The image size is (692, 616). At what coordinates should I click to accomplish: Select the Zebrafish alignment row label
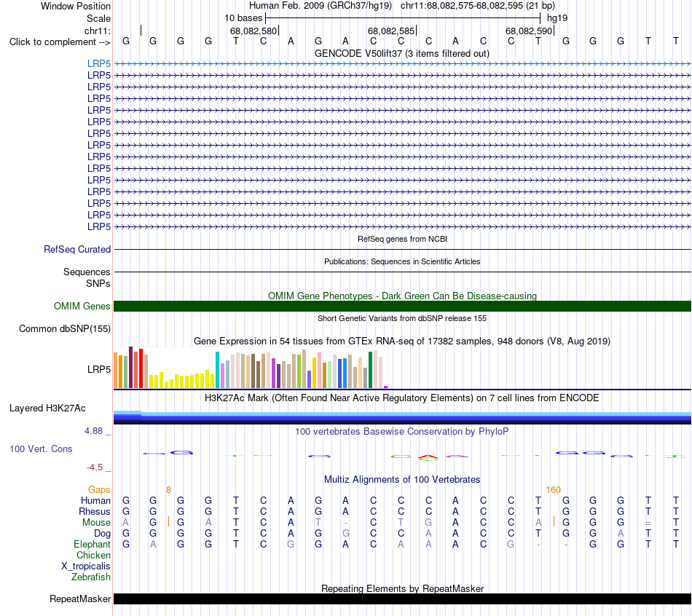coord(91,577)
